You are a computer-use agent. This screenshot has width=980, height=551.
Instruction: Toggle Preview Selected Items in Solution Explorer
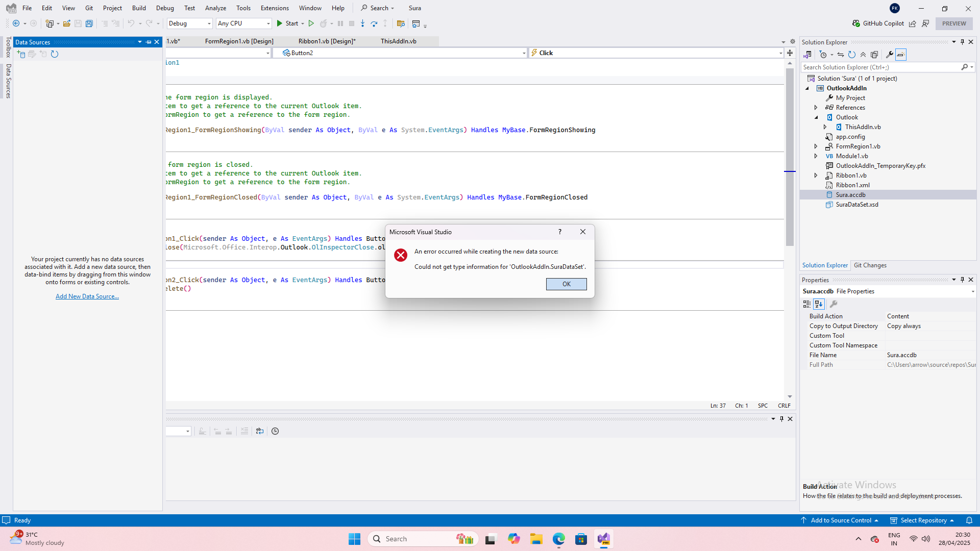pos(901,55)
